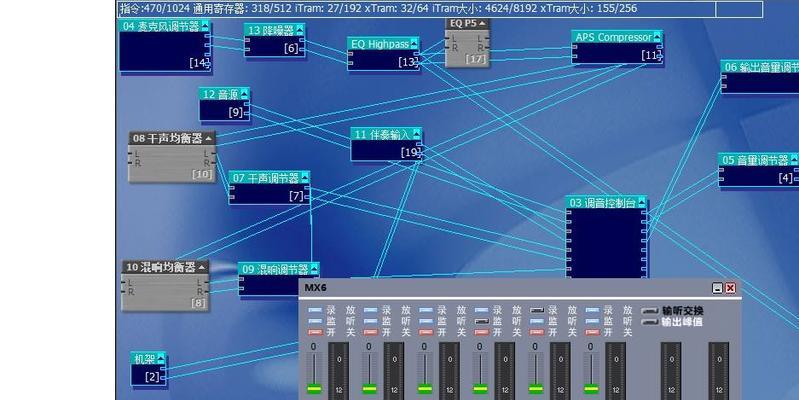Toggle 录/放 on MX6 channel 2

tap(371, 310)
